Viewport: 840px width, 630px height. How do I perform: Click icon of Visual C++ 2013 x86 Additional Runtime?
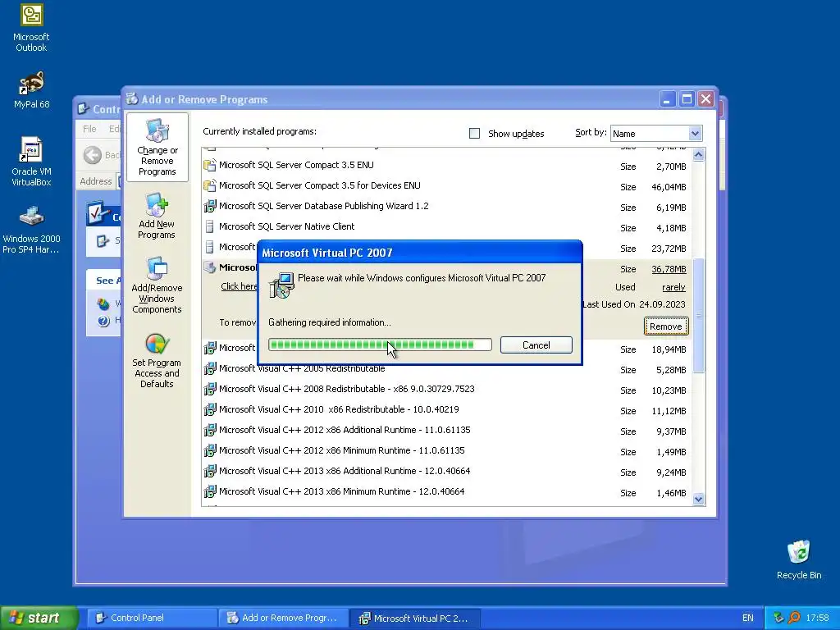tap(210, 471)
